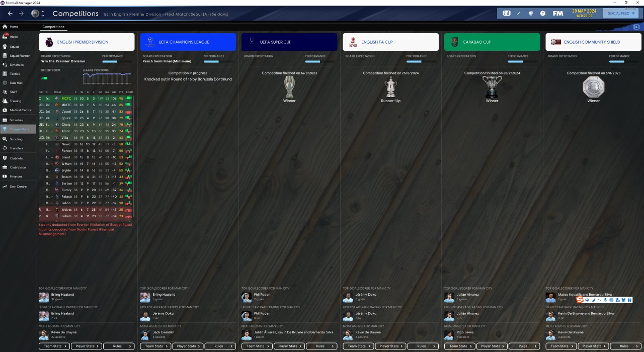The image size is (644, 352).
Task: Click the Club Vision sidebar icon
Action: coord(5,167)
